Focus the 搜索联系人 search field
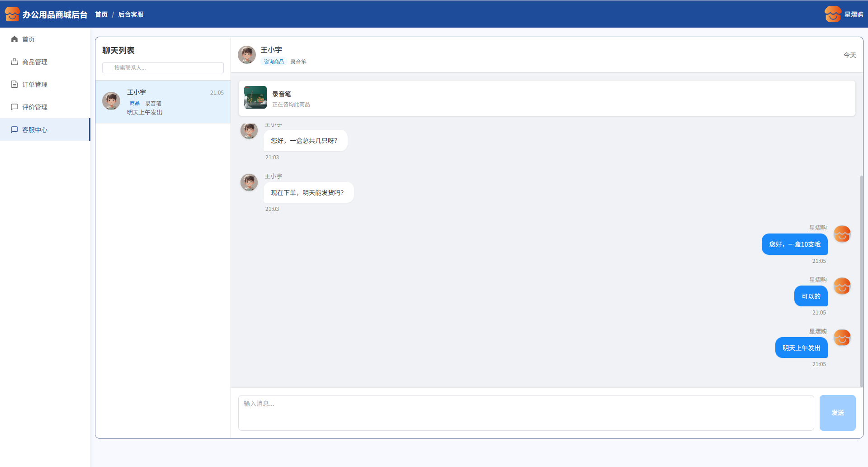The height and width of the screenshot is (467, 868). pos(163,68)
